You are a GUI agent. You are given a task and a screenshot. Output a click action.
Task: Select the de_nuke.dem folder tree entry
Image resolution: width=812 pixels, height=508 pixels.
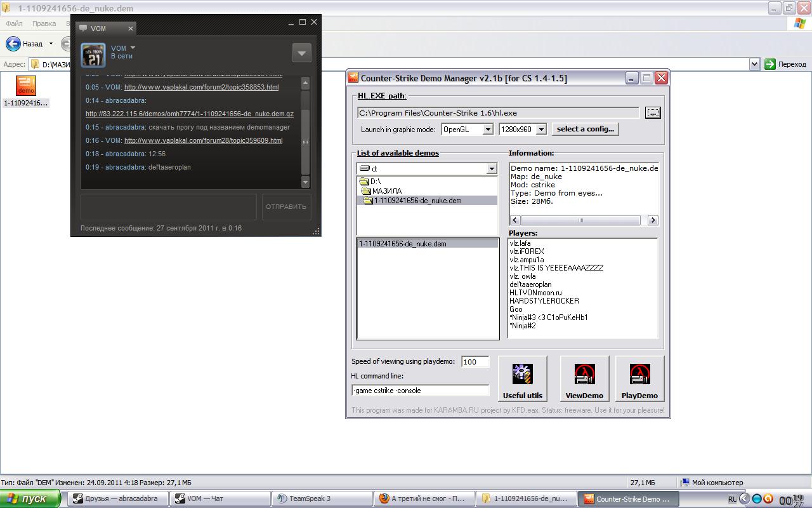[413, 201]
